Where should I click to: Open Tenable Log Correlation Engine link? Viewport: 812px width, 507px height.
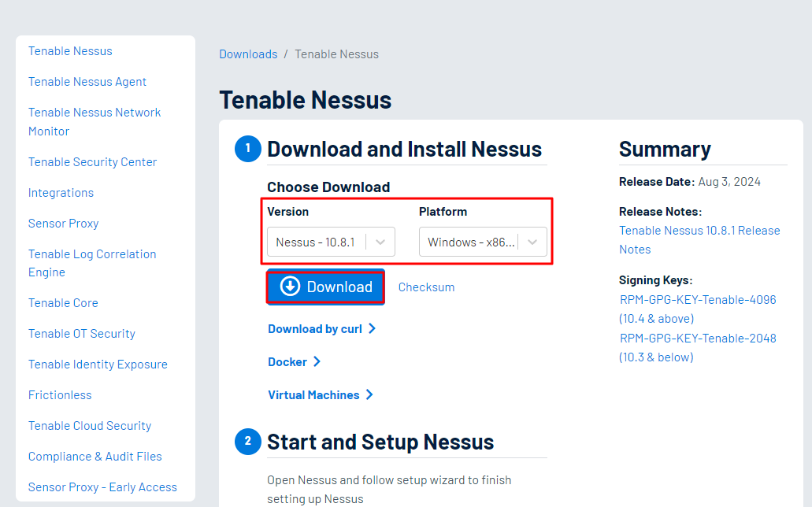(92, 263)
